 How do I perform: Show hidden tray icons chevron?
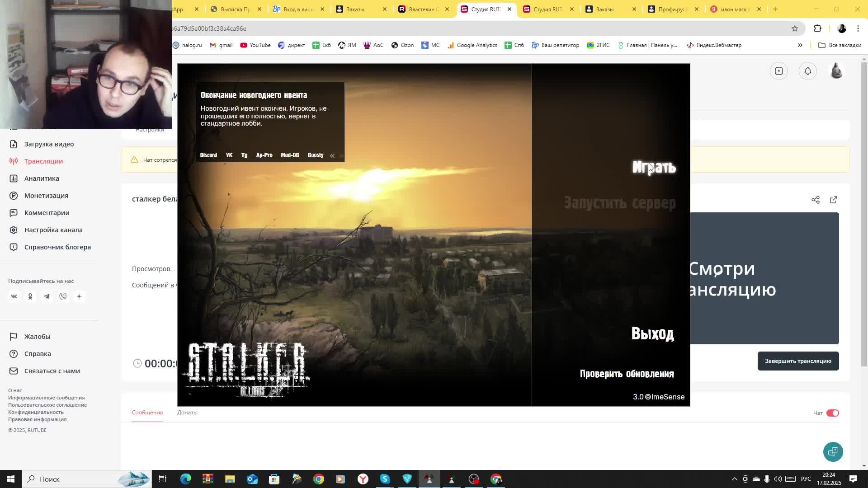pos(734,479)
